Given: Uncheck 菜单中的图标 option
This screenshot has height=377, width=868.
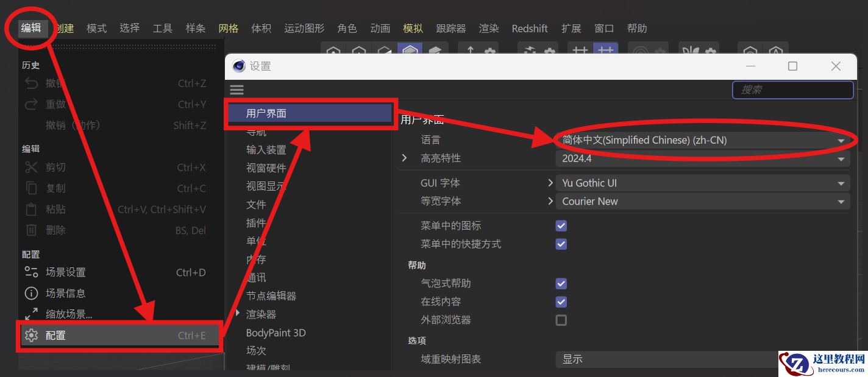Looking at the screenshot, I should (x=560, y=225).
